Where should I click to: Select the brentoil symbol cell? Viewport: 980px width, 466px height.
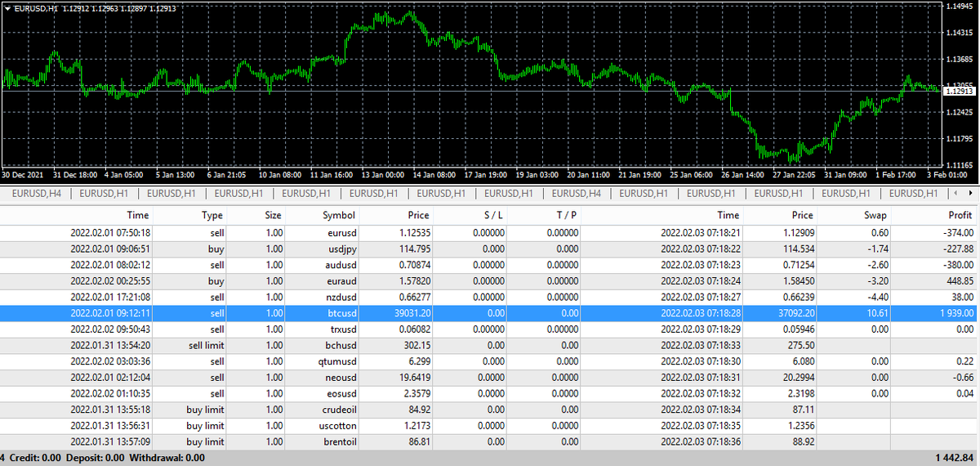click(x=339, y=441)
